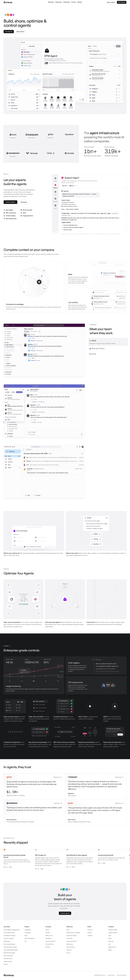Image resolution: width=130 pixels, height=980 pixels.
Task: Click the header Get Started button
Action: 122,2
